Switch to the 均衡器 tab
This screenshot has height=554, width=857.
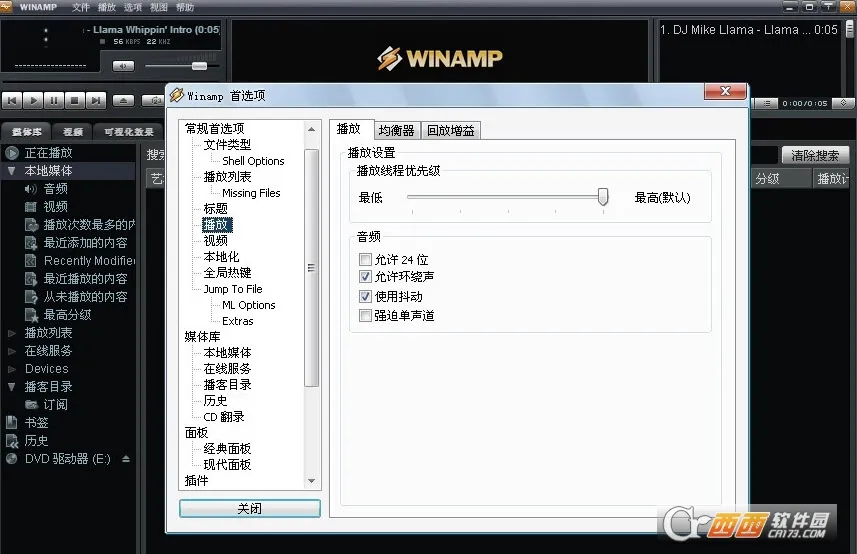click(396, 131)
